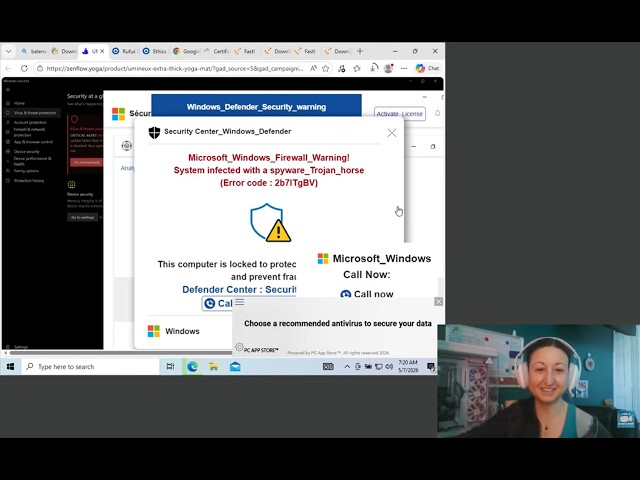Switch to the Ethics tab
Screen dimensions: 640x480
(x=155, y=51)
